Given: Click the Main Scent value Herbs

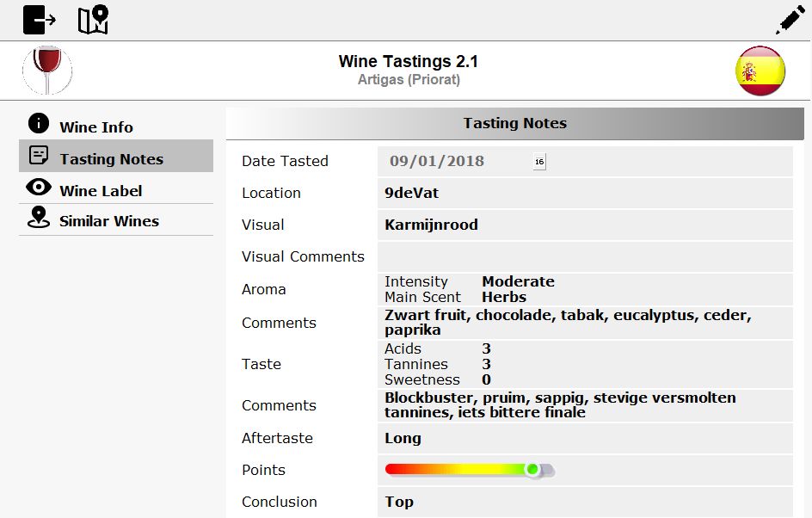Looking at the screenshot, I should point(504,297).
